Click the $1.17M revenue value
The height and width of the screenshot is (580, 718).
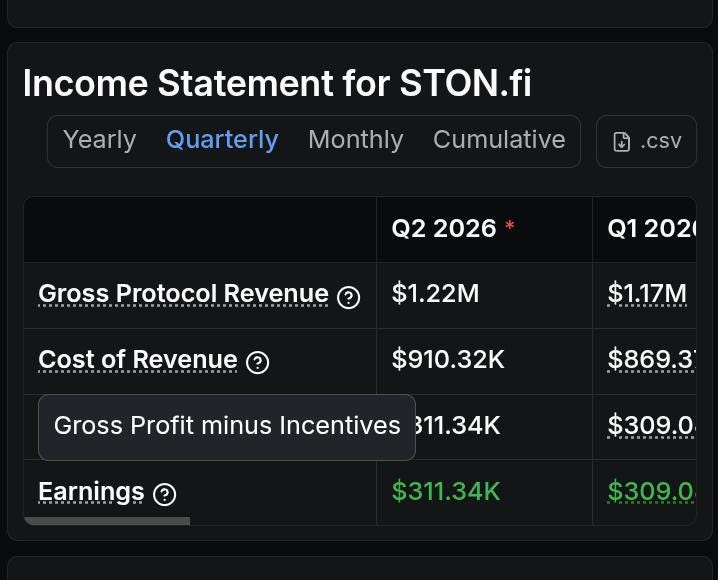pyautogui.click(x=647, y=293)
